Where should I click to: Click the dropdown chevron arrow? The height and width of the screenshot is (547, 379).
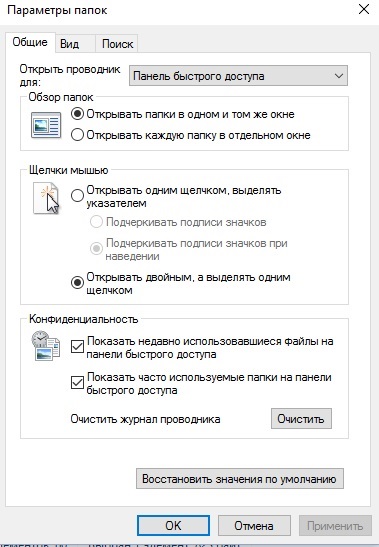(x=339, y=76)
